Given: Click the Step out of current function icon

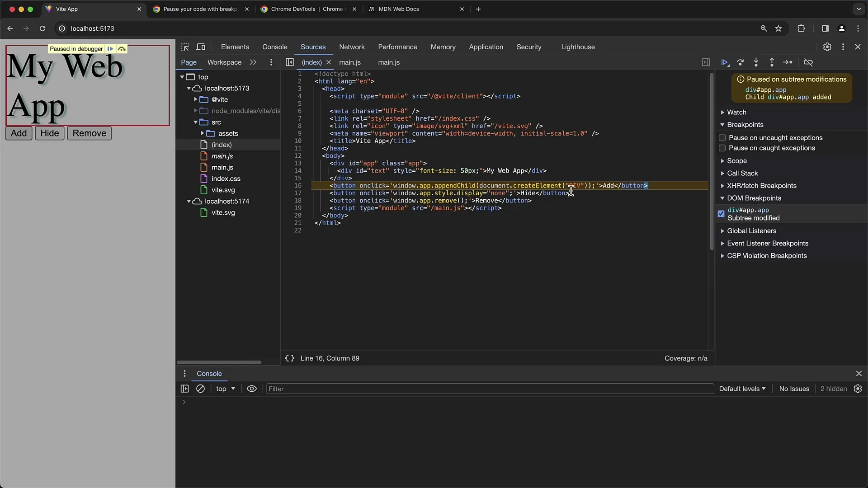Looking at the screenshot, I should click(x=771, y=62).
